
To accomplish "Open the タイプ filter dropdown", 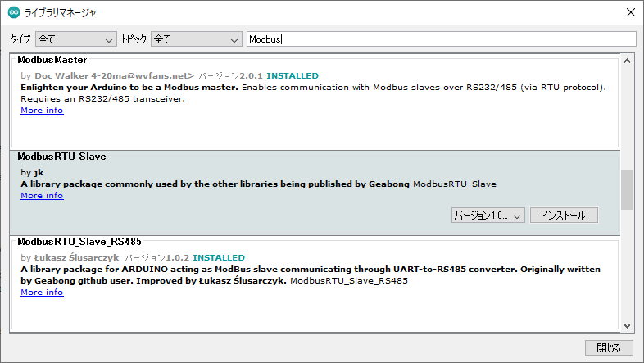I will tap(76, 39).
